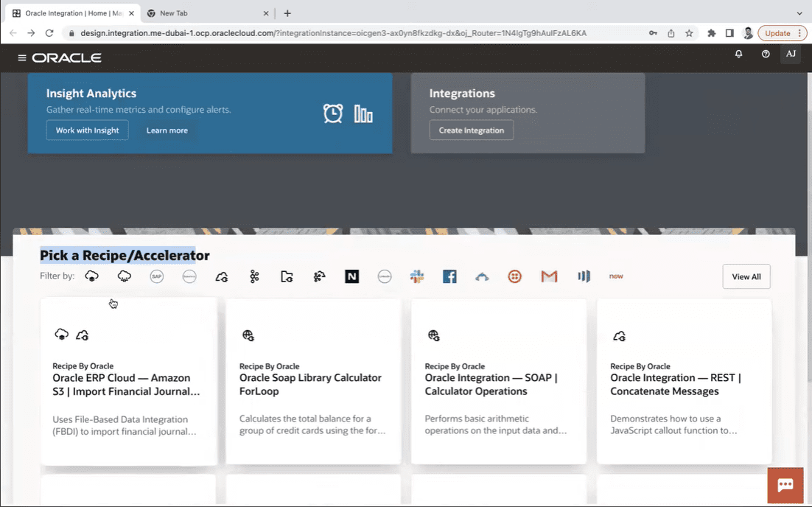Click the browser back arrow
The image size is (812, 507).
tap(13, 33)
